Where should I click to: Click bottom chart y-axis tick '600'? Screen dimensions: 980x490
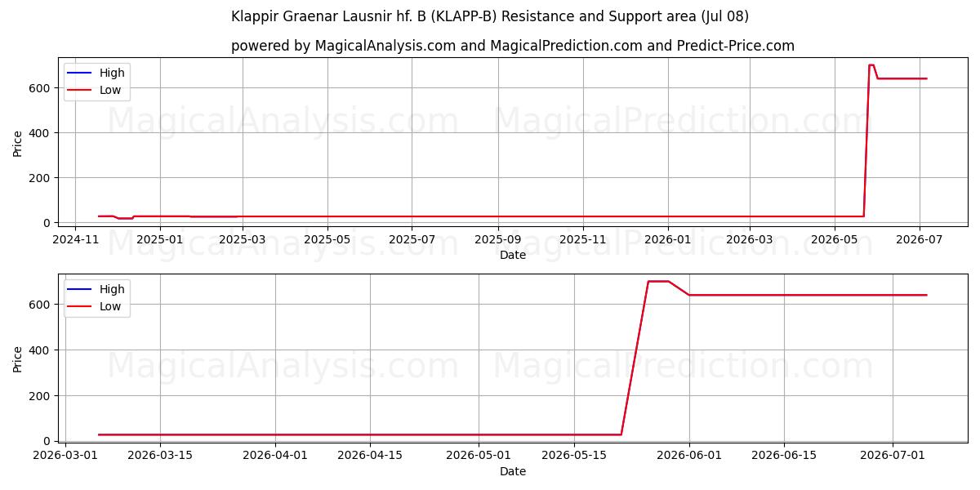[x=41, y=305]
